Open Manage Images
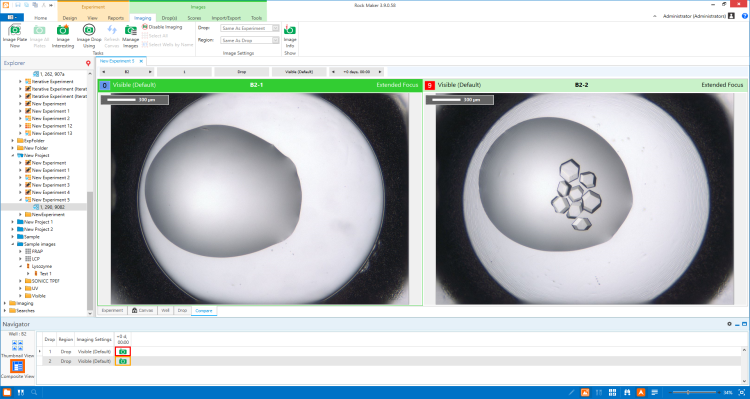 click(130, 36)
